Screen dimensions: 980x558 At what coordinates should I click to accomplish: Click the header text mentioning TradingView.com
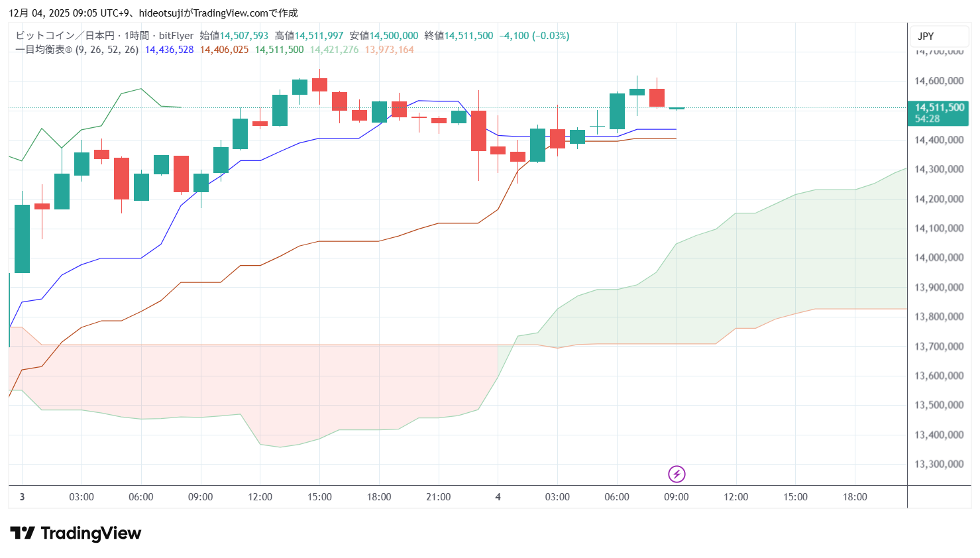153,13
